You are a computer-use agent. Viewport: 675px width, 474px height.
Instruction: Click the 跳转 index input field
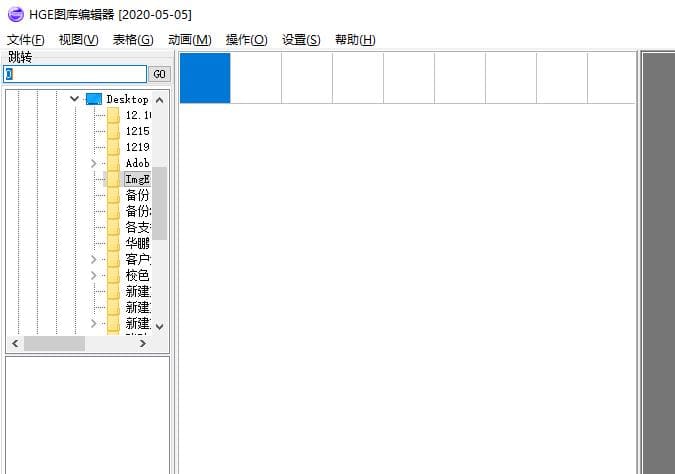[75, 74]
